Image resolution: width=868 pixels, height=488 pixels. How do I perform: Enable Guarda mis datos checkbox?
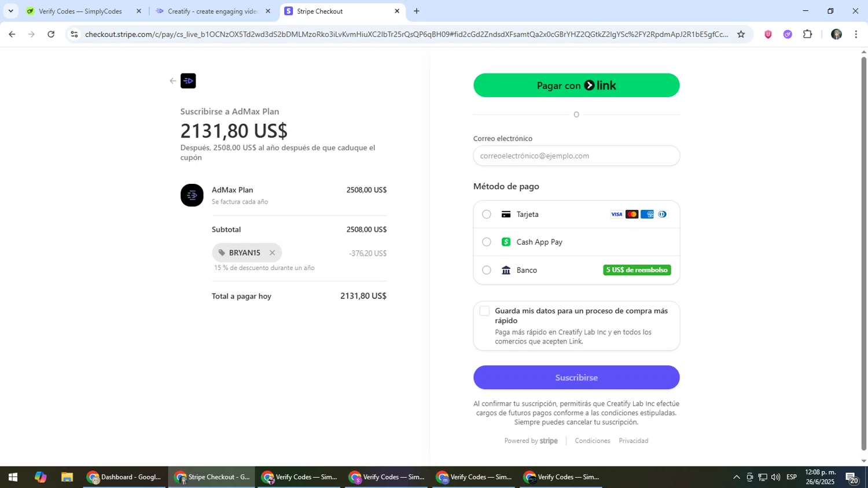485,311
